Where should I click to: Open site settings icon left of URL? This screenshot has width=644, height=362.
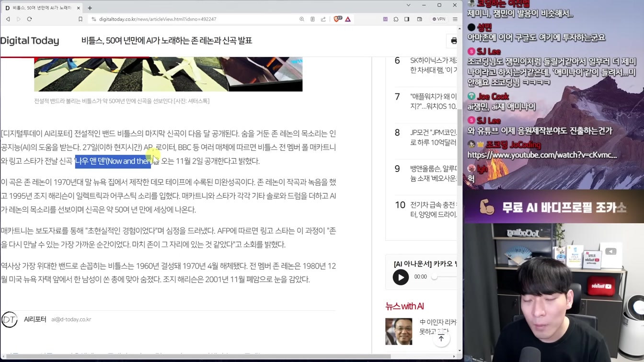click(x=93, y=19)
